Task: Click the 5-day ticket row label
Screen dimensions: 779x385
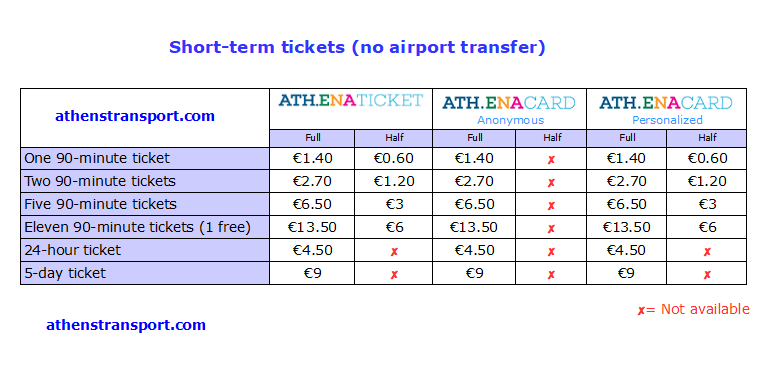Action: 65,273
